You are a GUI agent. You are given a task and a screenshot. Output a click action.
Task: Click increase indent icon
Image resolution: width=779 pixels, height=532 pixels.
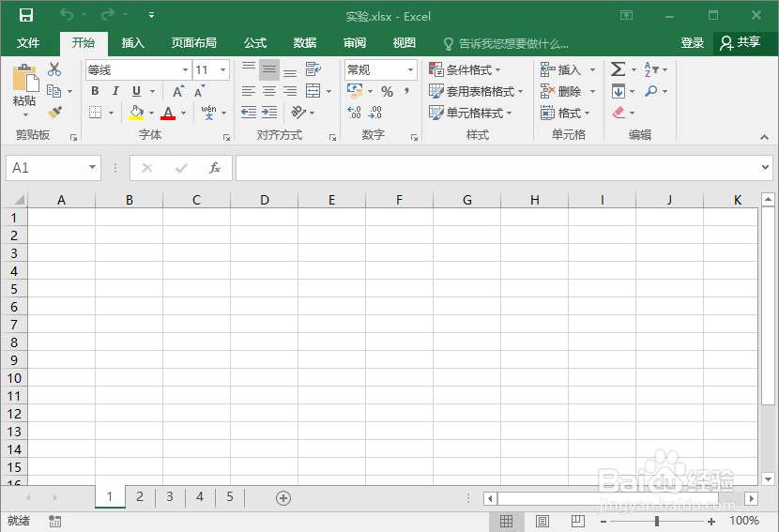(x=269, y=113)
